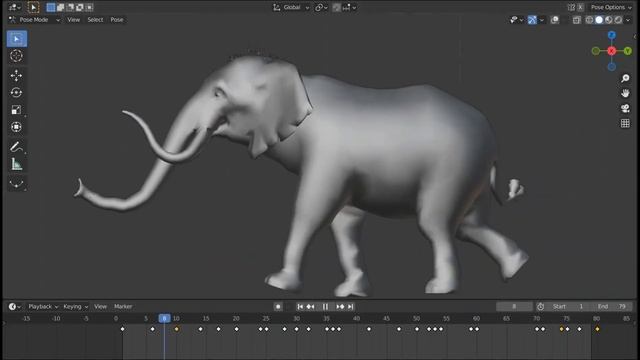Open the Pose menu

[x=117, y=20]
